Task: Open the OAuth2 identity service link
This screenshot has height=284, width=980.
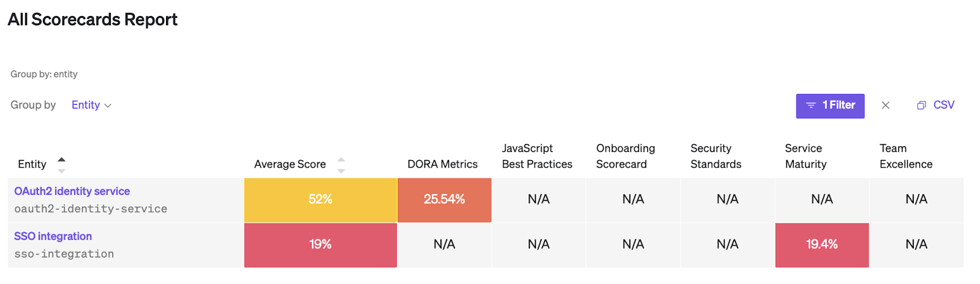Action: 72,191
